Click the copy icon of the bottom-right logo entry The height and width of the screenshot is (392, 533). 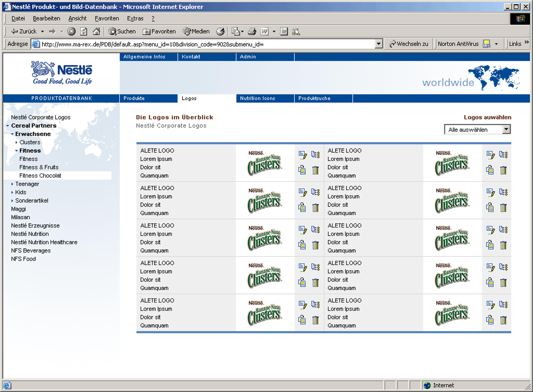pos(490,320)
